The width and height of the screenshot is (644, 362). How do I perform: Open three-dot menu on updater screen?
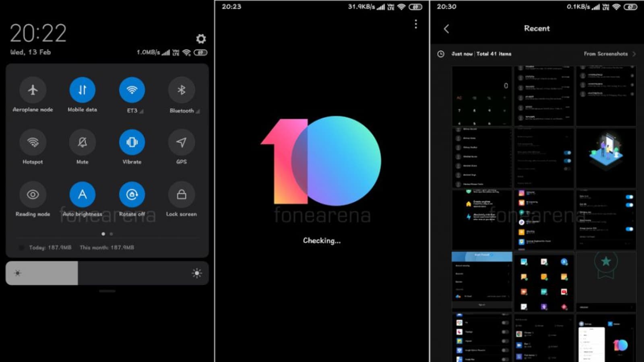tap(416, 24)
